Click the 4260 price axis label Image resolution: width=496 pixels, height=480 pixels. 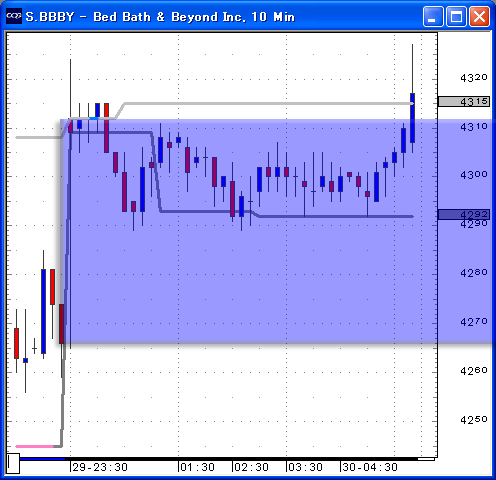pyautogui.click(x=474, y=371)
